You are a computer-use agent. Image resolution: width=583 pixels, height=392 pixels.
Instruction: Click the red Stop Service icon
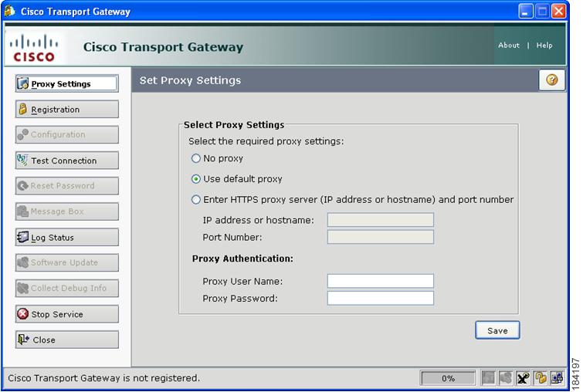coord(23,314)
